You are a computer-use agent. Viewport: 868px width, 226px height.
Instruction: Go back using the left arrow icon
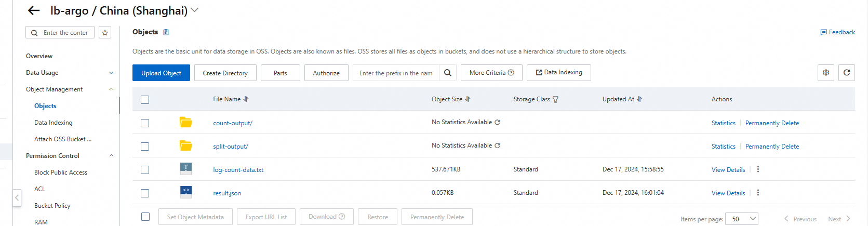point(34,10)
